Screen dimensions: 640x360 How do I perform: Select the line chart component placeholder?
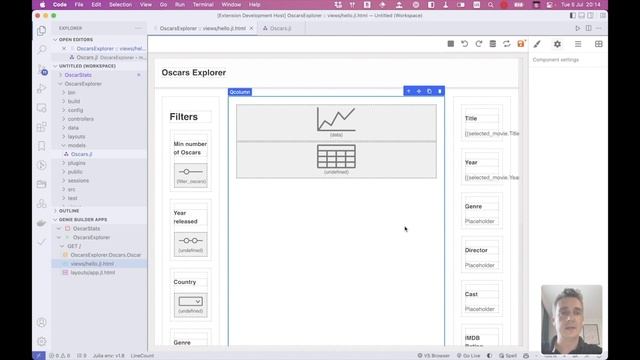(x=336, y=122)
